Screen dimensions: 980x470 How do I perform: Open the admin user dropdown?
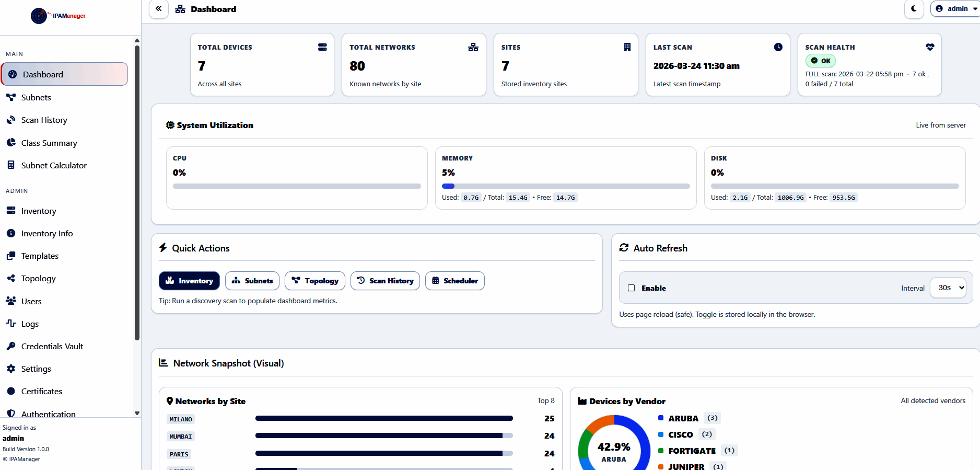956,9
